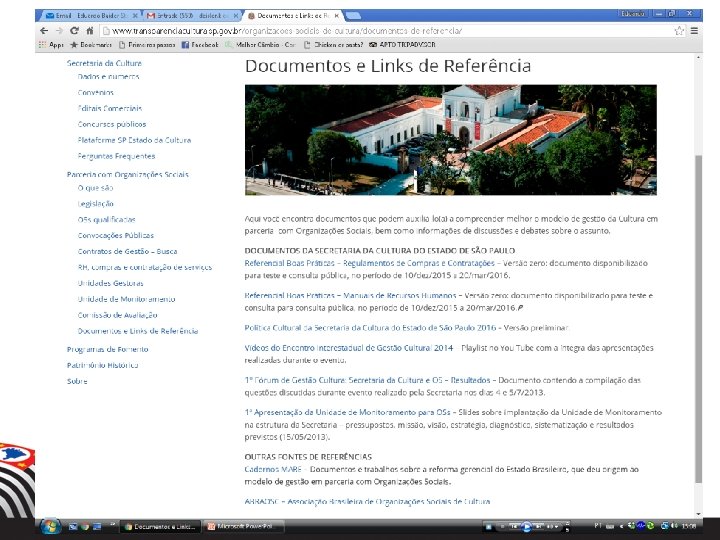Open Referencial Boas Práticas Regulamentos de Compras link
The image size is (720, 540).
pyautogui.click(x=369, y=263)
